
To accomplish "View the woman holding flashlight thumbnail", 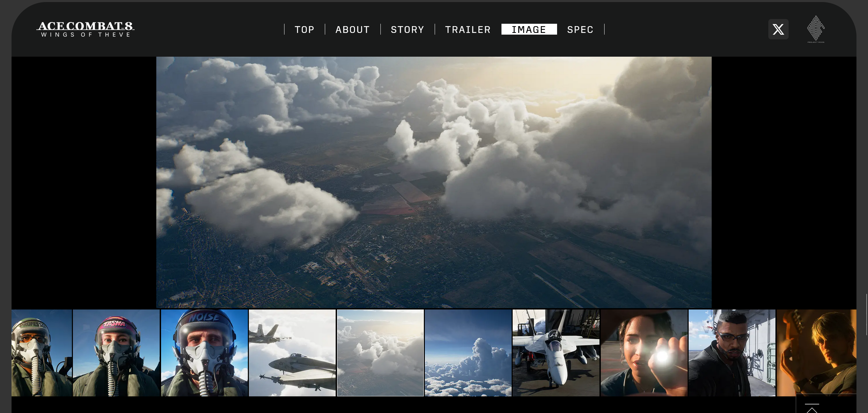I will 644,353.
